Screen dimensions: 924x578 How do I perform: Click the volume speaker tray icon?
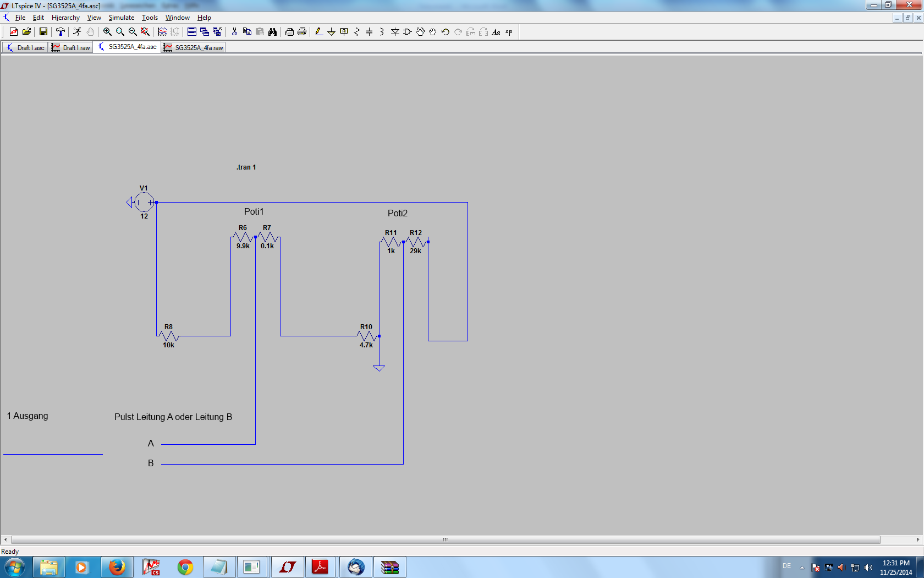tap(868, 568)
